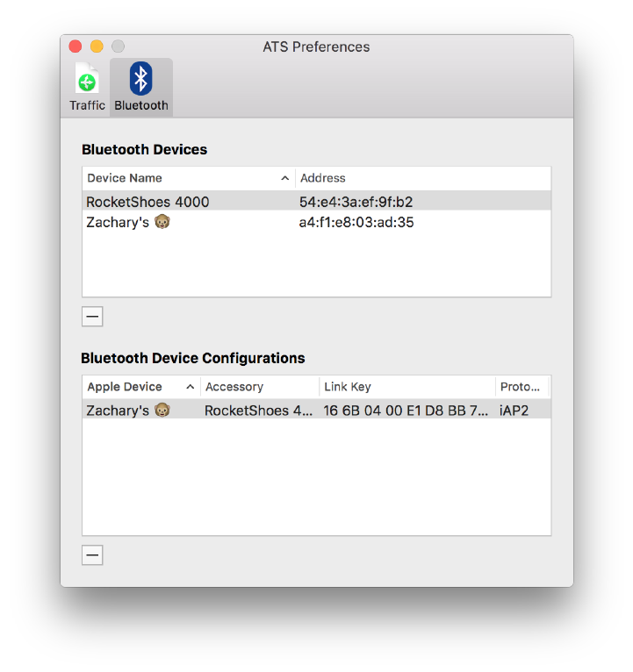Close the ATS Preferences window

76,46
